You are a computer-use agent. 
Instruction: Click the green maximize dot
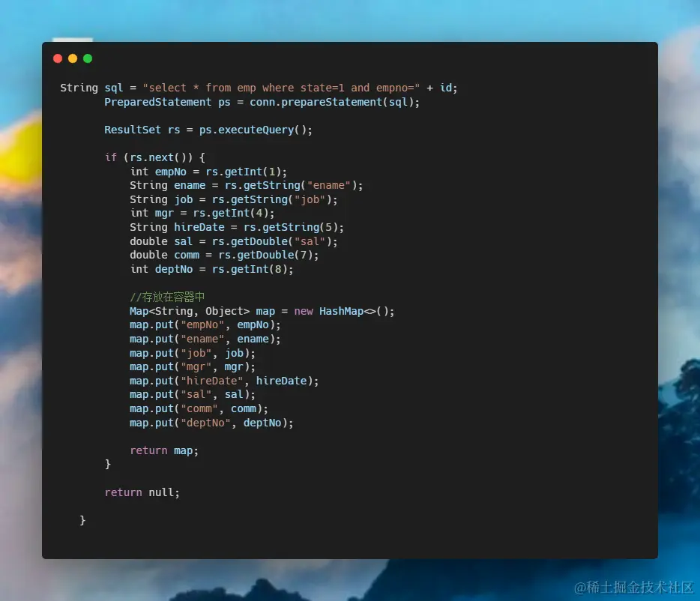(x=88, y=58)
